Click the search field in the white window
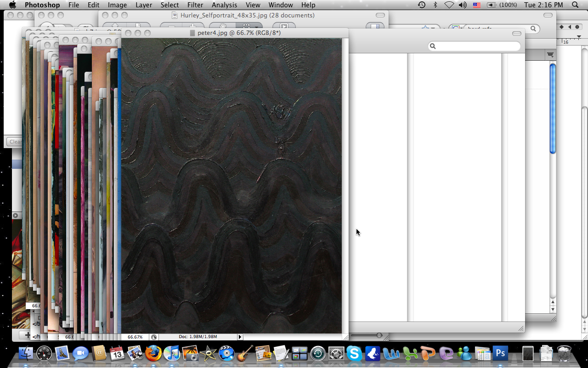 (475, 46)
